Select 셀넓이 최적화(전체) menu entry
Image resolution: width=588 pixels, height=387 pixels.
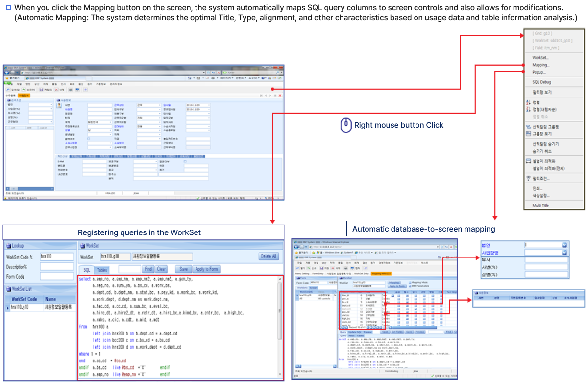pyautogui.click(x=549, y=168)
